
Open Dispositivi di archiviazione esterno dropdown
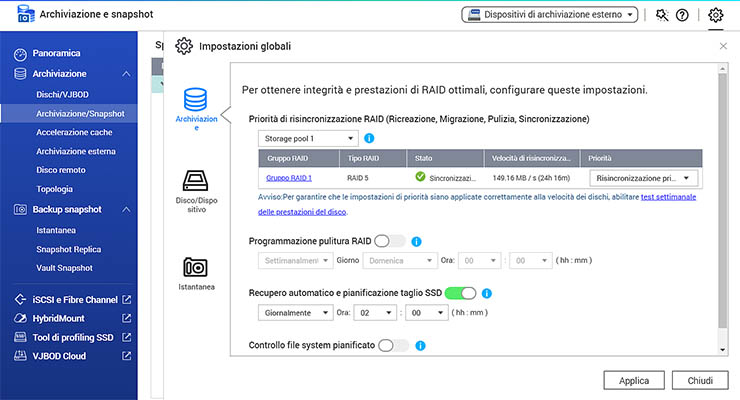pyautogui.click(x=548, y=15)
